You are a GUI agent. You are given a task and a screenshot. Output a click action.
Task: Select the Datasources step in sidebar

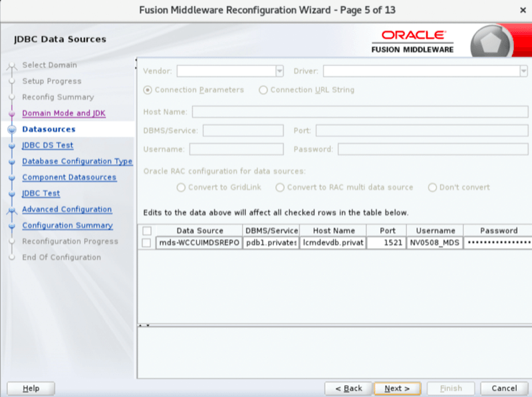49,129
